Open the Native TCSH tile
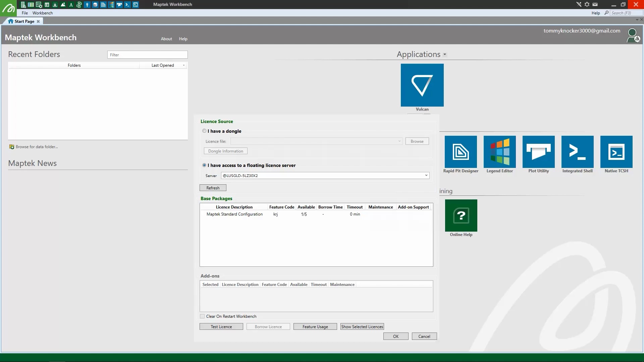Image resolution: width=644 pixels, height=362 pixels. [x=616, y=152]
